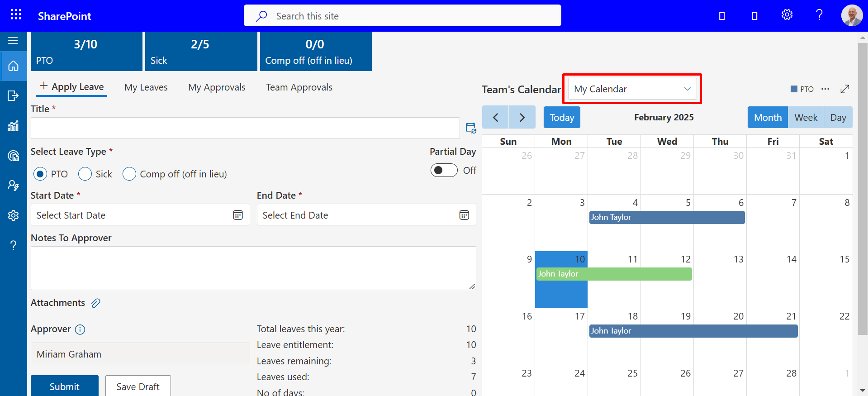Image resolution: width=868 pixels, height=396 pixels.
Task: Switch to the My Leaves tab
Action: point(146,87)
